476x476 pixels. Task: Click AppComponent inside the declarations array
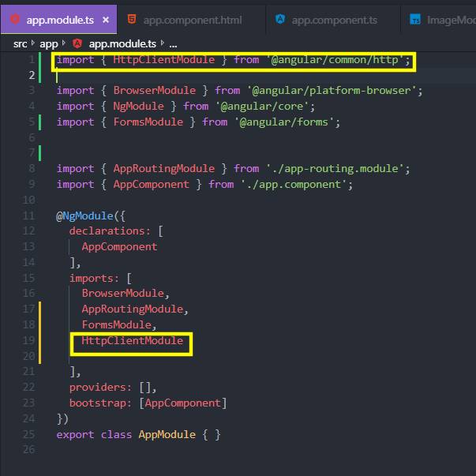coord(120,247)
